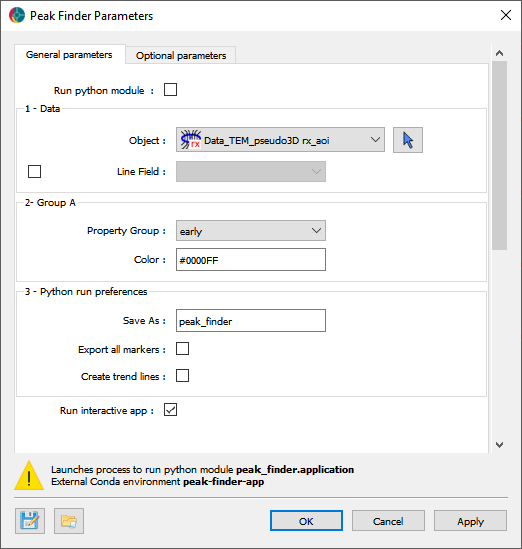Select the General parameters tab
This screenshot has height=549, width=522.
69,55
